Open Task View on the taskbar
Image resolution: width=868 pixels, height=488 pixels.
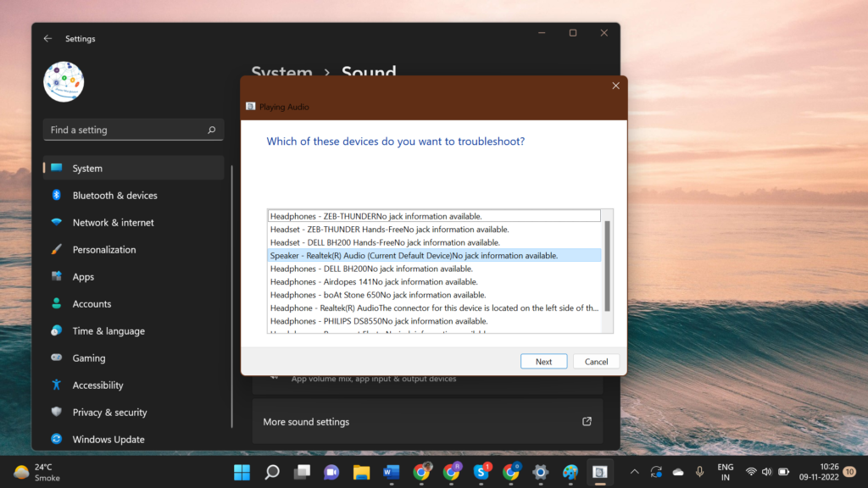(x=302, y=472)
